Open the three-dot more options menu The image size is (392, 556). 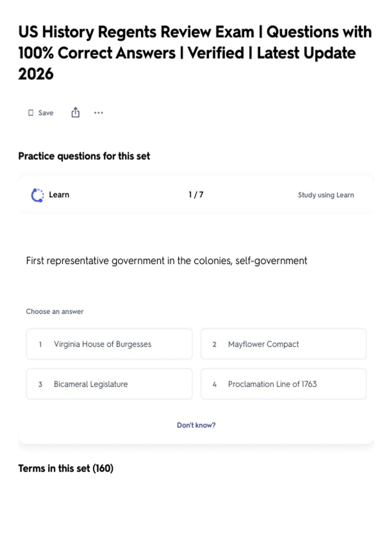click(x=98, y=113)
